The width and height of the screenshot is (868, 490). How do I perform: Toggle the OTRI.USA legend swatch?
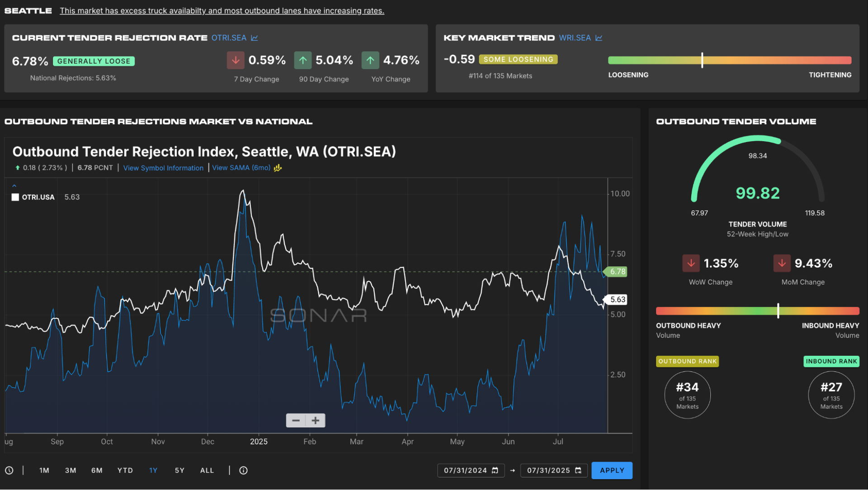click(15, 197)
